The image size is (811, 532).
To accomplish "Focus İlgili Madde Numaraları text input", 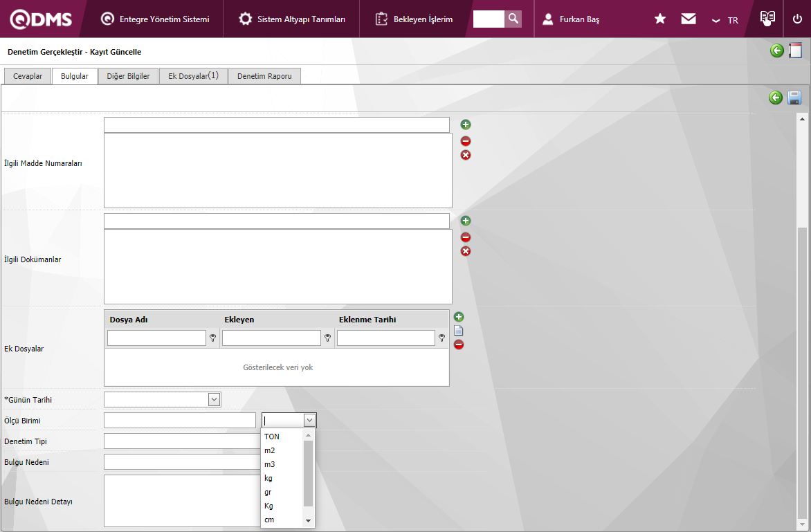I will 277,125.
